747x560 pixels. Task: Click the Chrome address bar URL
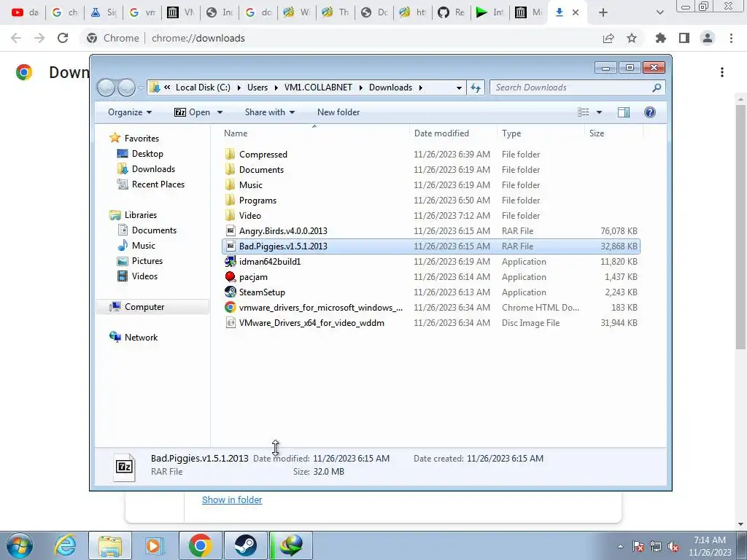click(x=198, y=38)
